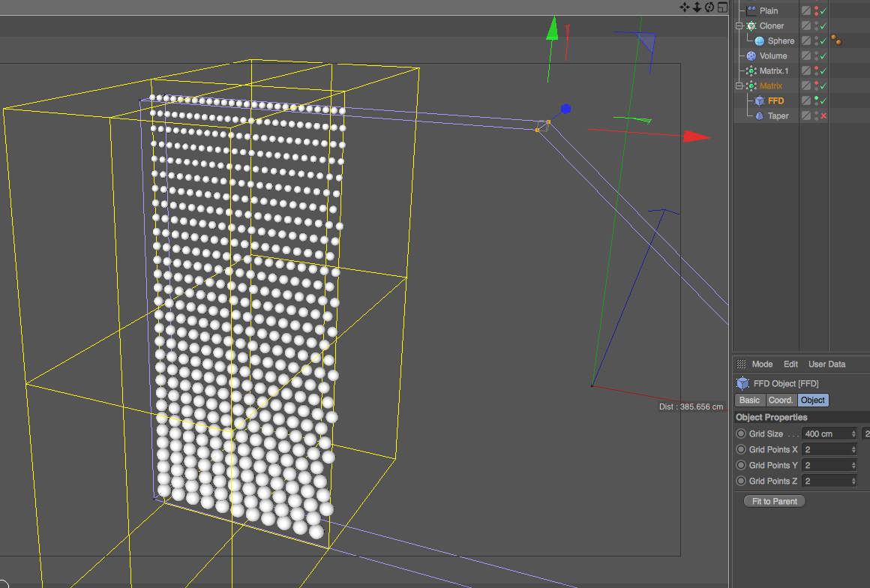
Task: Click the Volume object icon
Action: click(751, 55)
